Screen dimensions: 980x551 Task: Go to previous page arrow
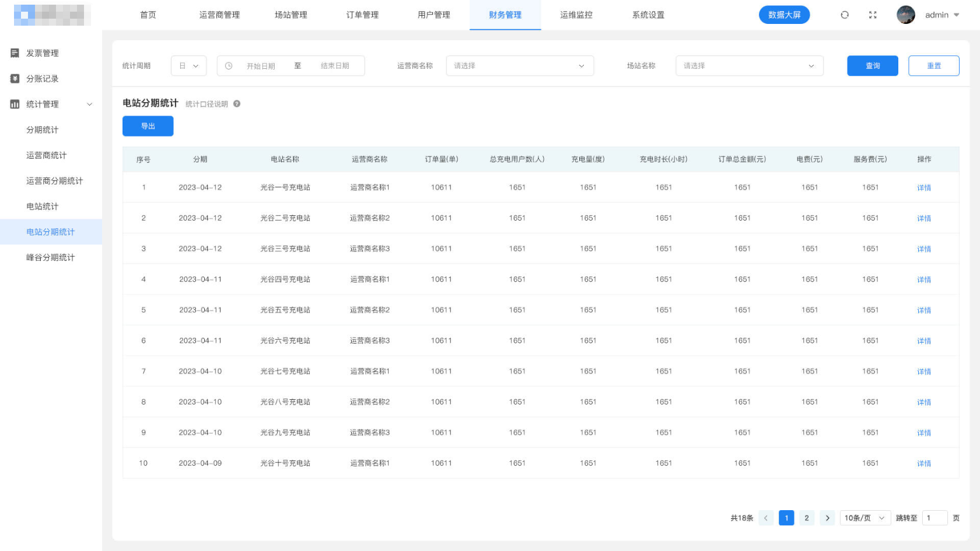(x=766, y=518)
